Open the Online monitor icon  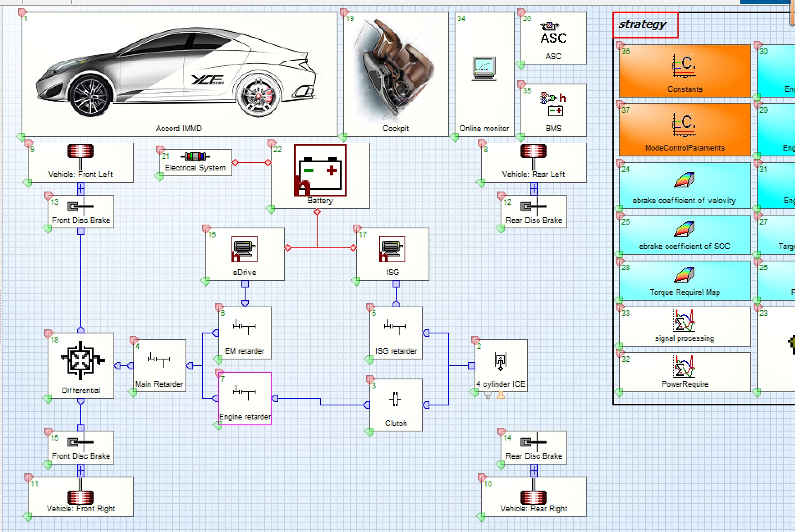pos(484,68)
